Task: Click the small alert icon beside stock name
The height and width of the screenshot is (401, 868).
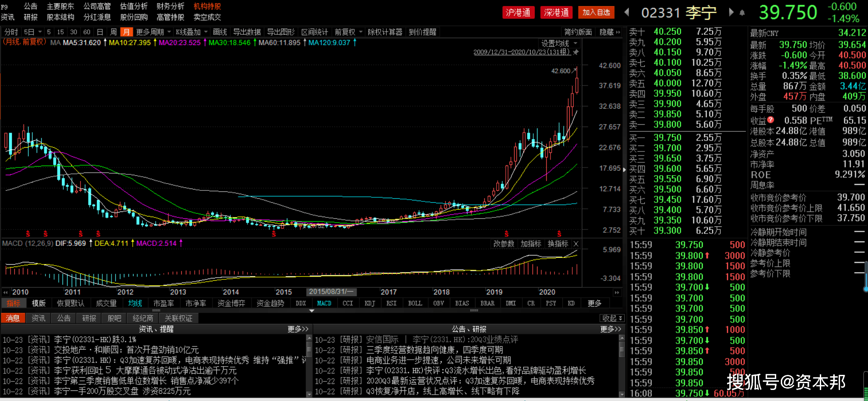Action: 742,13
